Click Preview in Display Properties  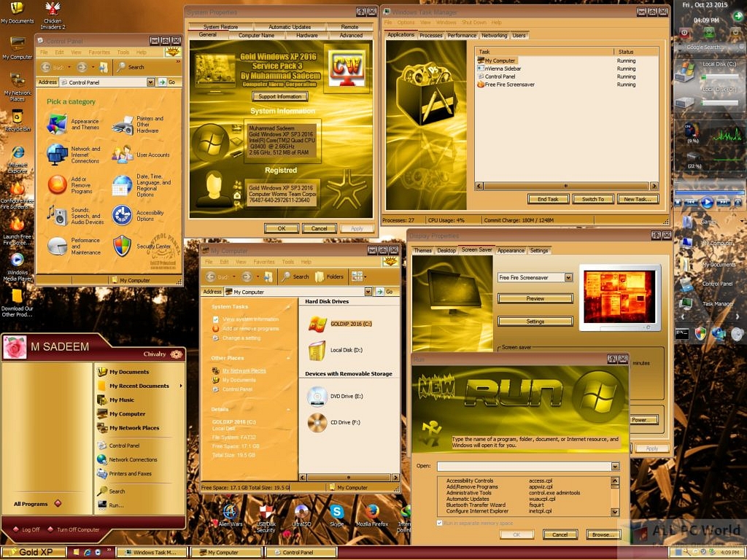point(535,298)
